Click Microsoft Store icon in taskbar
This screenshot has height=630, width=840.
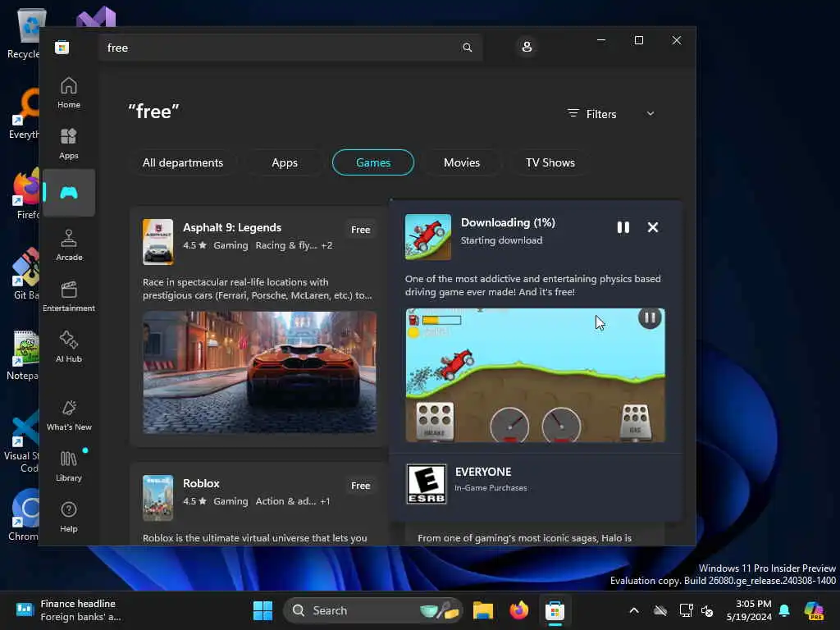(x=555, y=610)
